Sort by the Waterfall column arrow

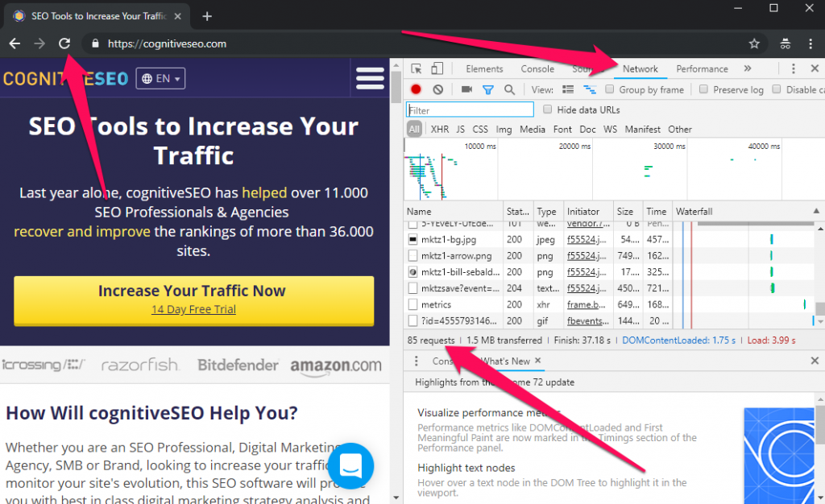click(x=816, y=211)
